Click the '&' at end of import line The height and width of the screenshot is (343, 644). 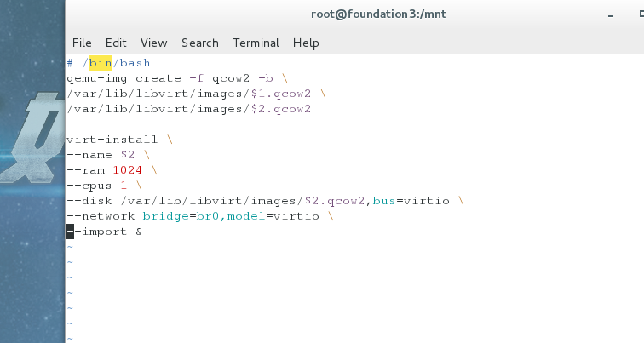[x=139, y=232]
